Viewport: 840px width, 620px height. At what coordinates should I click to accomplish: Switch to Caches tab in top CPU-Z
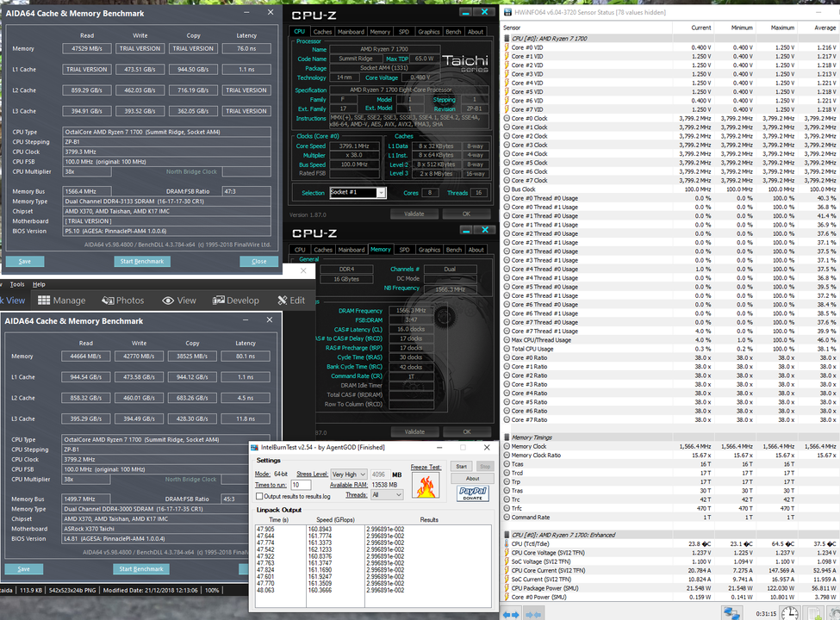(322, 32)
